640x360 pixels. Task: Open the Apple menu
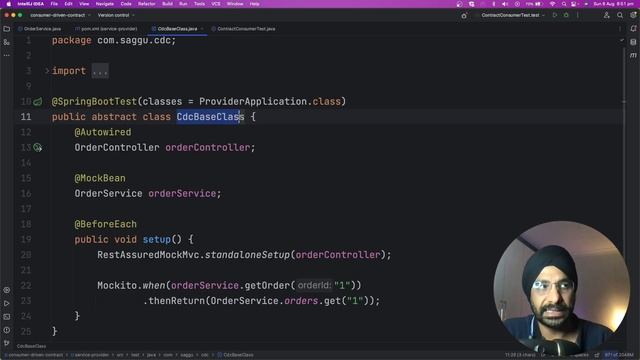9,4
